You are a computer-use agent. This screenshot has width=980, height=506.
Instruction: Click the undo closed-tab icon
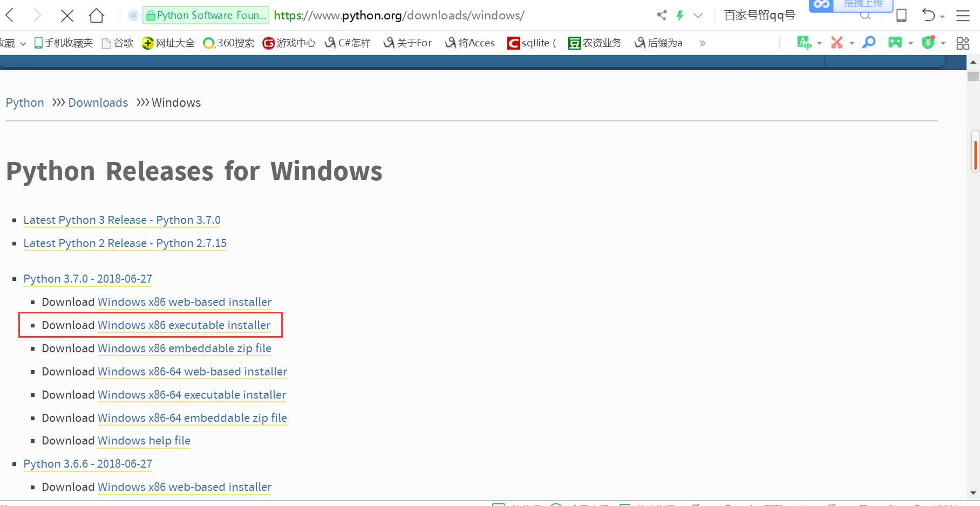click(x=928, y=15)
